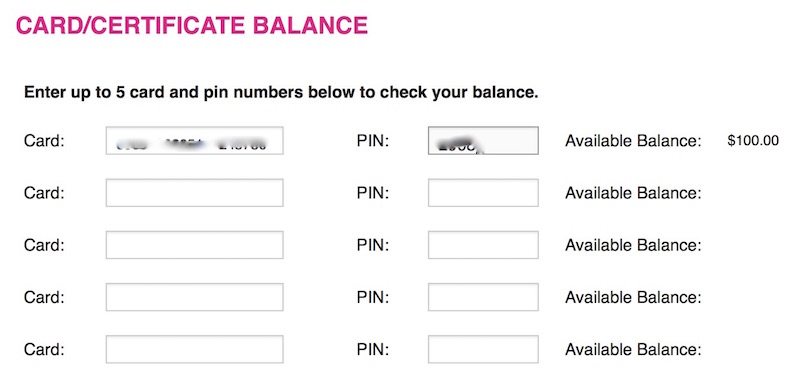Click the first row 'Card:' label
The width and height of the screenshot is (800, 389).
pyautogui.click(x=44, y=140)
